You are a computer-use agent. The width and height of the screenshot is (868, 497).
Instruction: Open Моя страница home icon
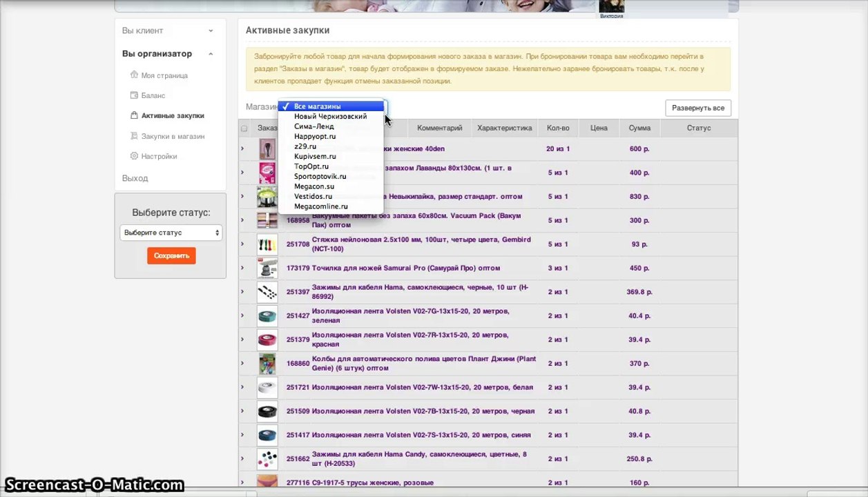click(135, 75)
